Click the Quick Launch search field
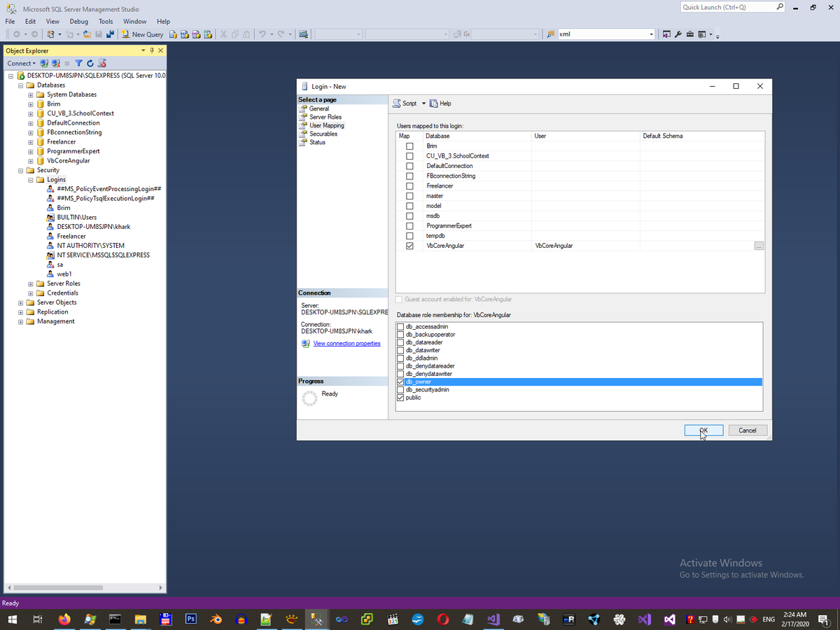840x630 pixels. coord(733,7)
